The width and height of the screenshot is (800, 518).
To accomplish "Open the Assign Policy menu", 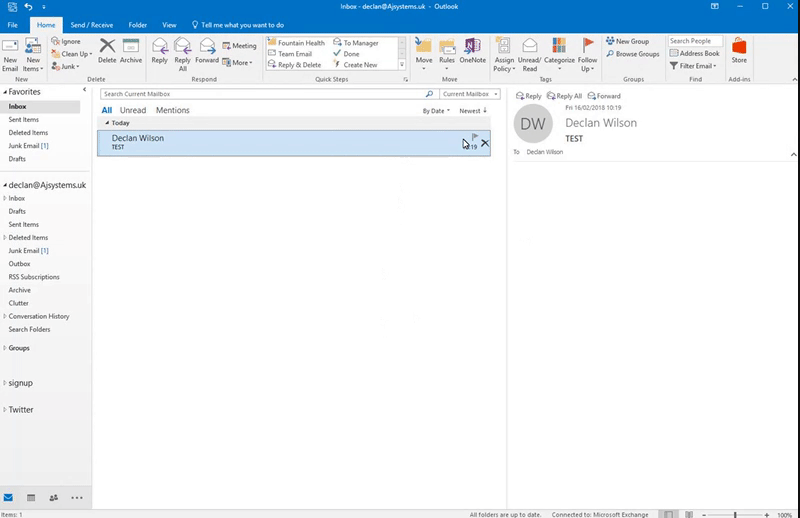I will [504, 54].
